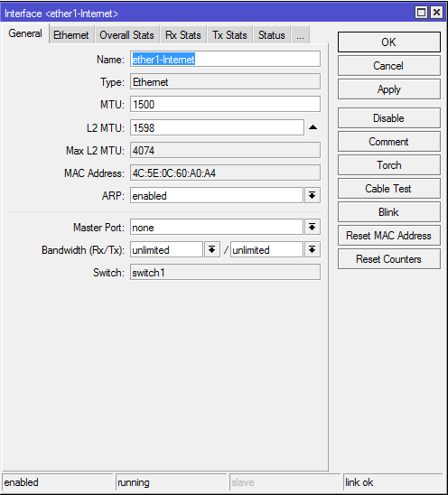Click the 'running' status bar entry
Viewport: 448px width, 495px height.
coord(172,482)
